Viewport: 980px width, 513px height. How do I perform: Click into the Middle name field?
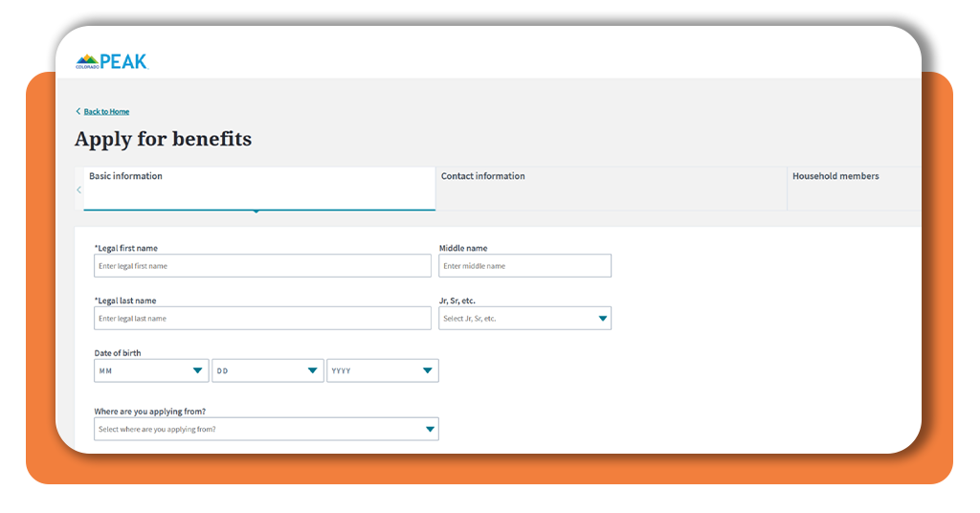(525, 265)
